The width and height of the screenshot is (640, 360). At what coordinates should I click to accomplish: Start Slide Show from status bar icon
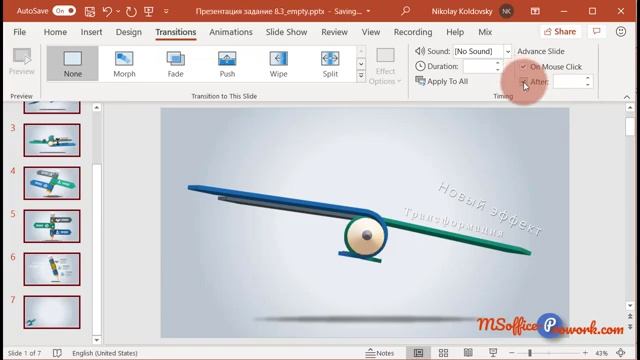pos(493,353)
